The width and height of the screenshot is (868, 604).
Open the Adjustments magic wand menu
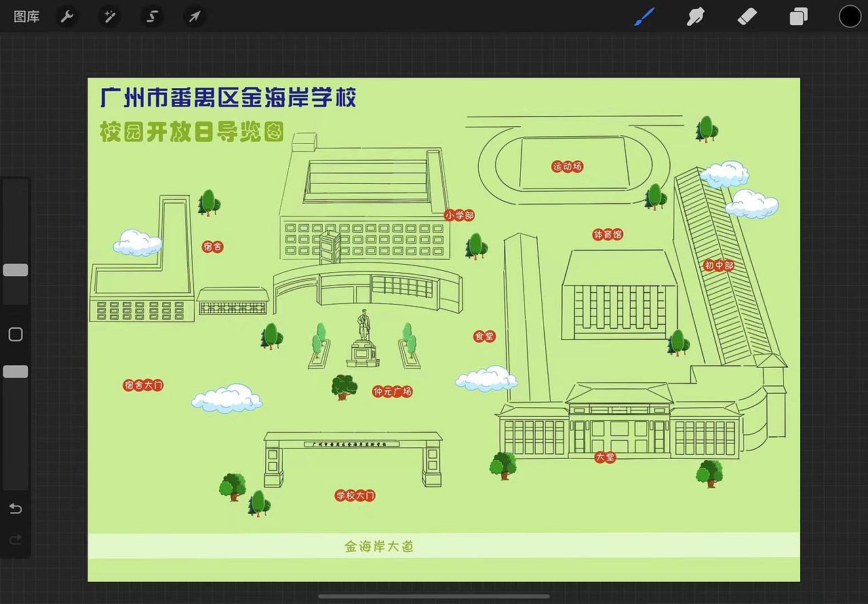click(x=109, y=16)
